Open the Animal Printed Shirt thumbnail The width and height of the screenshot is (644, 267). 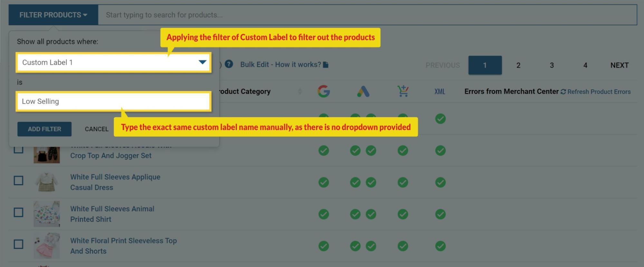point(47,214)
